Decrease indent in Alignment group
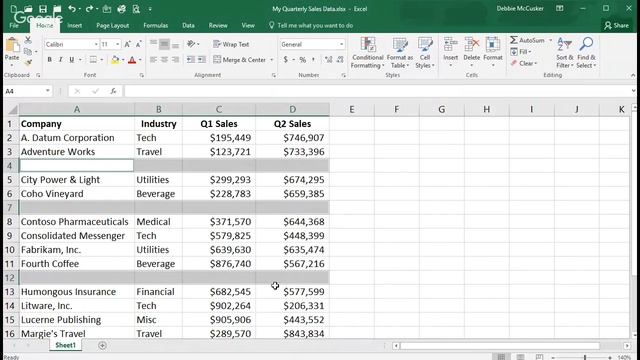Viewport: 640px width, 360px height. click(191, 60)
